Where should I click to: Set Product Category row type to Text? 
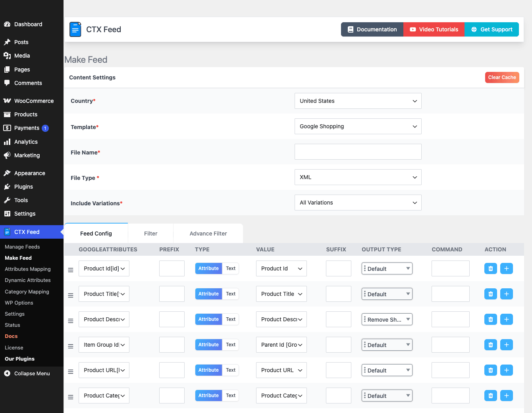point(231,396)
